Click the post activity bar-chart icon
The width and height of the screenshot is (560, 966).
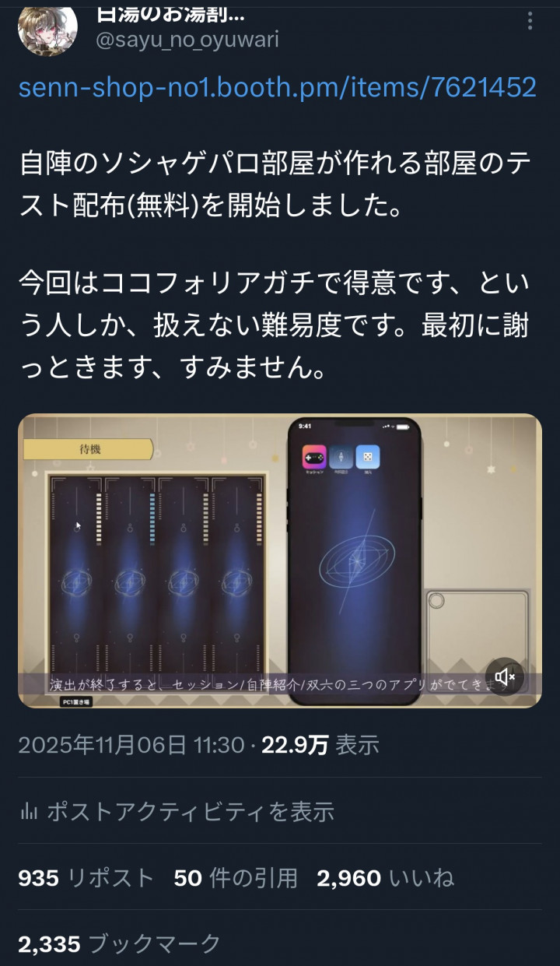coord(29,812)
